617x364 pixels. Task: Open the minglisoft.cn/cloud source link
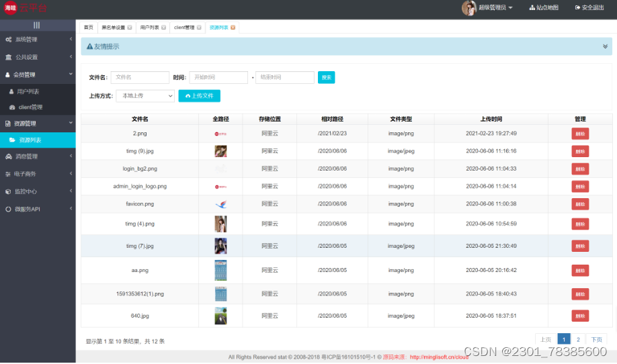click(439, 357)
